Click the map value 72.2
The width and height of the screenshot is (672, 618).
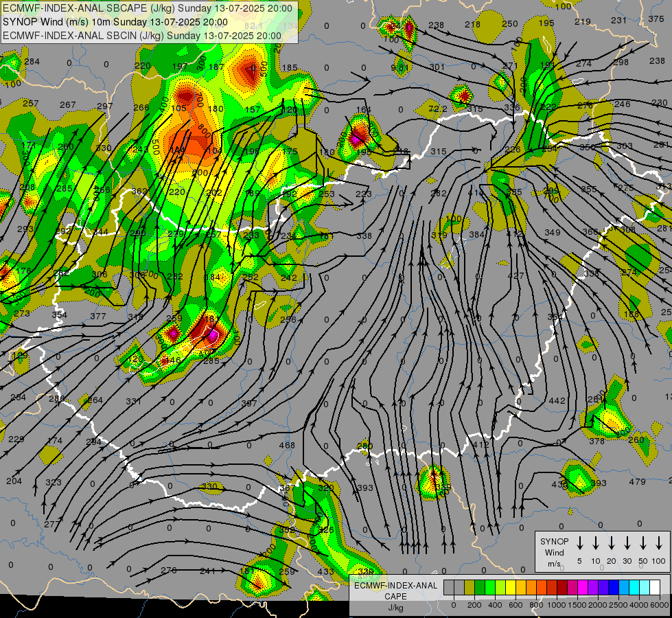pos(438,109)
